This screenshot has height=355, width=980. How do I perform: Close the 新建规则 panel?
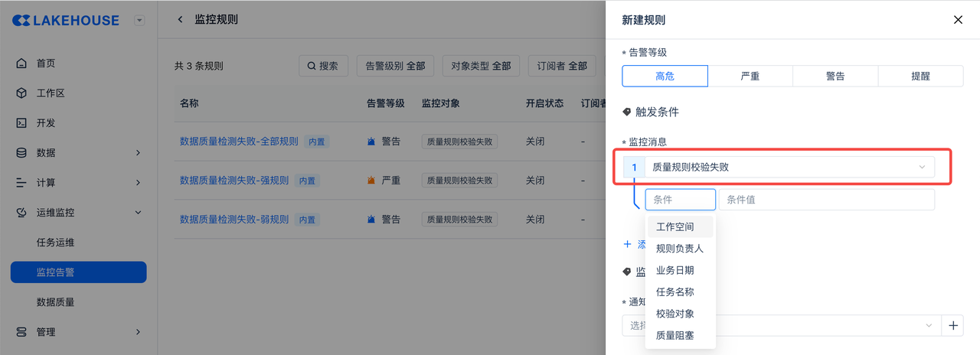tap(958, 20)
